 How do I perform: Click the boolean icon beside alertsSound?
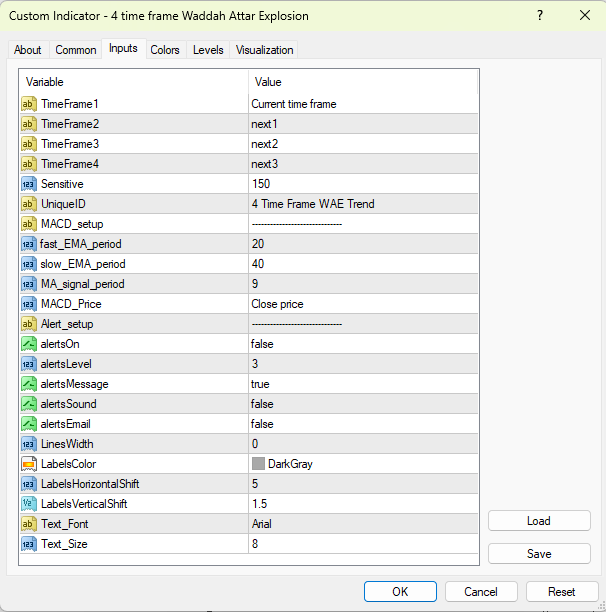pyautogui.click(x=29, y=404)
